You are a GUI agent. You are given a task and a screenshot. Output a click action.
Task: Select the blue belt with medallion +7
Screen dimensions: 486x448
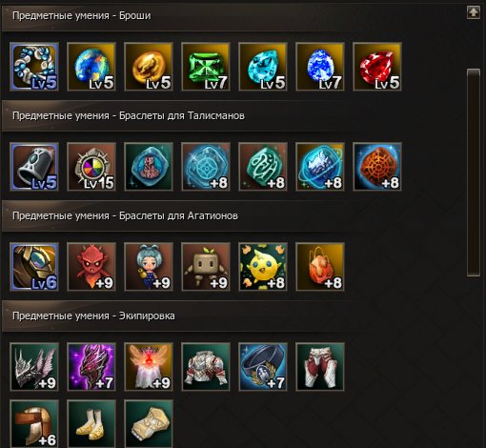(x=263, y=367)
